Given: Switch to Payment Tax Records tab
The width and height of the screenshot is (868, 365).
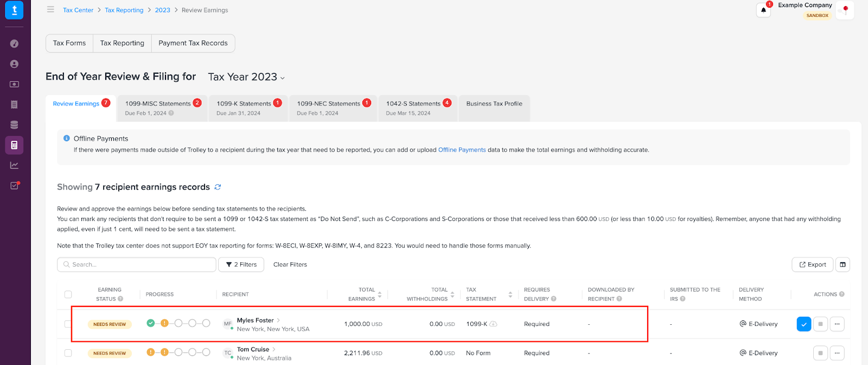Looking at the screenshot, I should 193,43.
